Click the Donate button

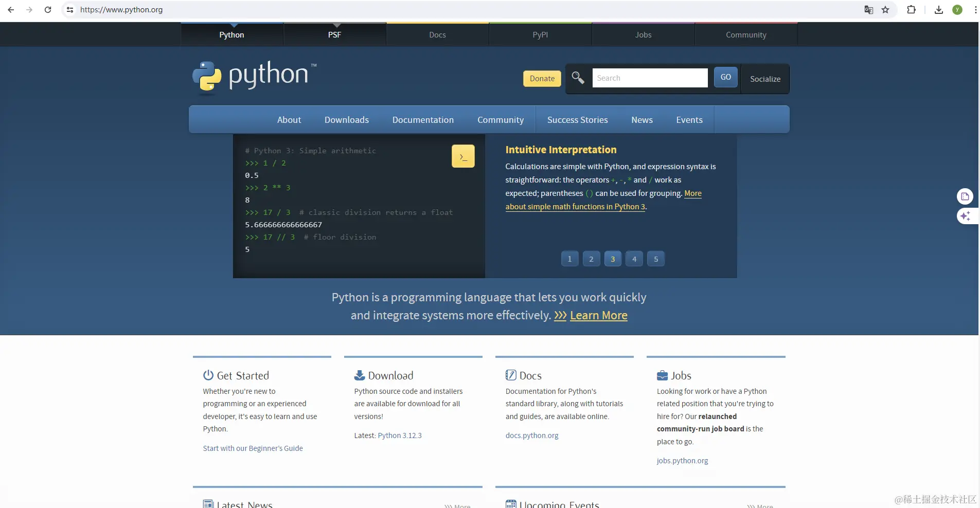pos(542,79)
